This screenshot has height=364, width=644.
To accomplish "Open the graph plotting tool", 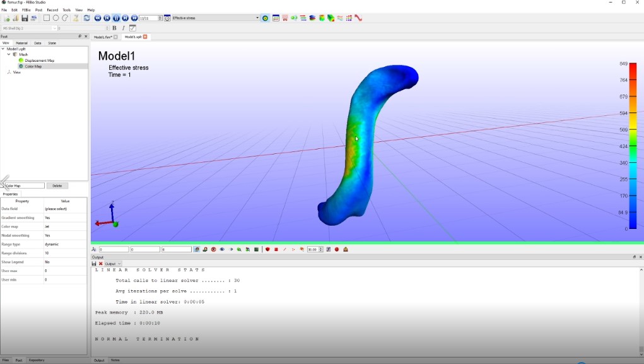I will pyautogui.click(x=276, y=18).
